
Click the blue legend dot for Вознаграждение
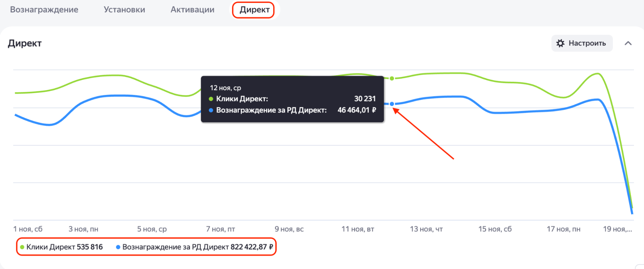click(x=118, y=247)
